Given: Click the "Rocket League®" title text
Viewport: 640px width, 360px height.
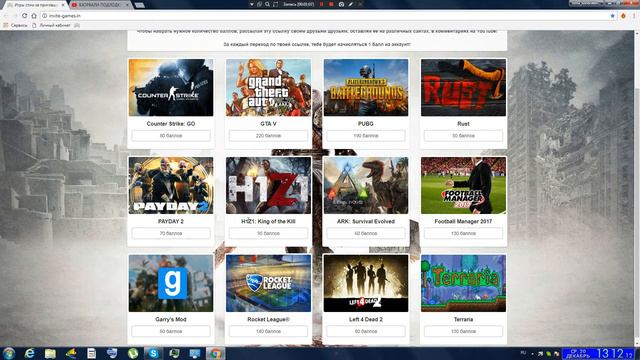Looking at the screenshot, I should tap(268, 319).
